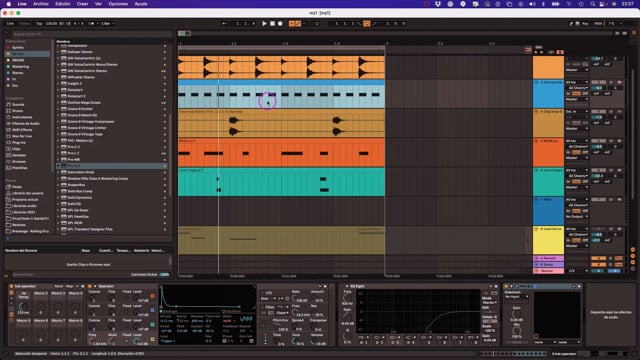
Task: Click Cantidad Global 100% amount
Action: (164, 274)
